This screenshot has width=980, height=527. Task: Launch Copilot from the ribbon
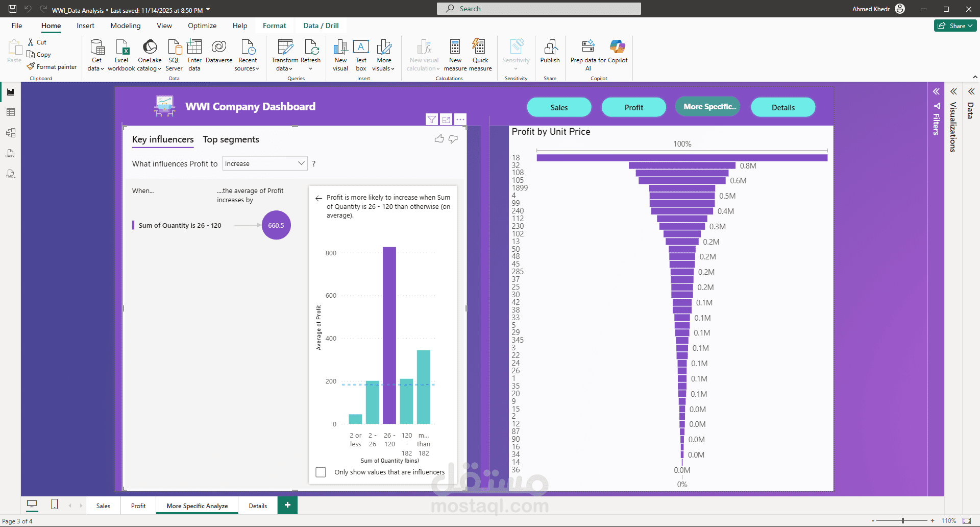618,52
